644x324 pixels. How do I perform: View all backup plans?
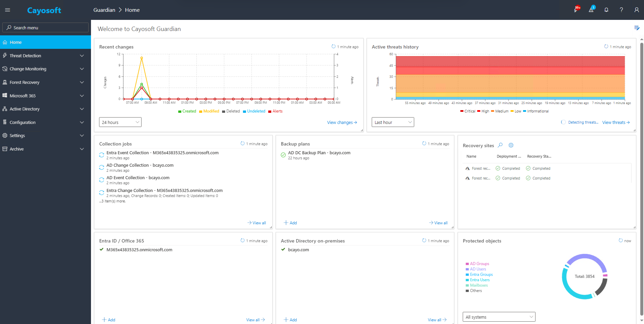coord(438,223)
